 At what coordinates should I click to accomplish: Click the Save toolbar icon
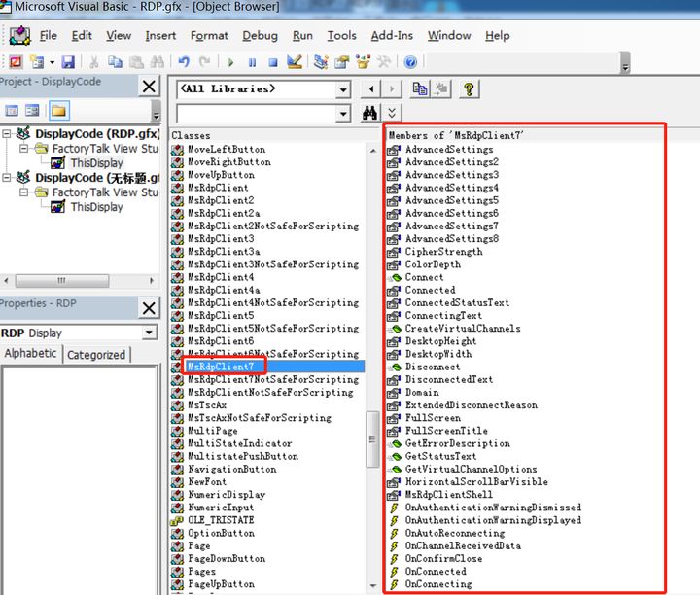pyautogui.click(x=68, y=62)
